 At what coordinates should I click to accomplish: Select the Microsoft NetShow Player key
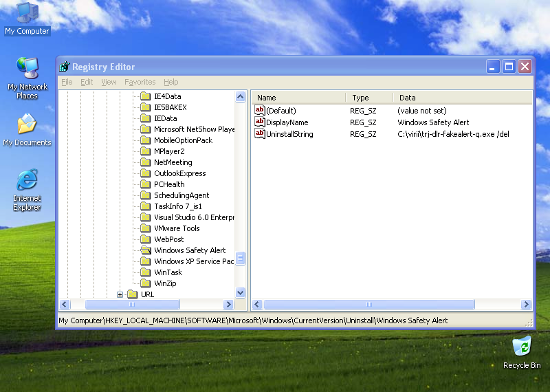click(195, 129)
